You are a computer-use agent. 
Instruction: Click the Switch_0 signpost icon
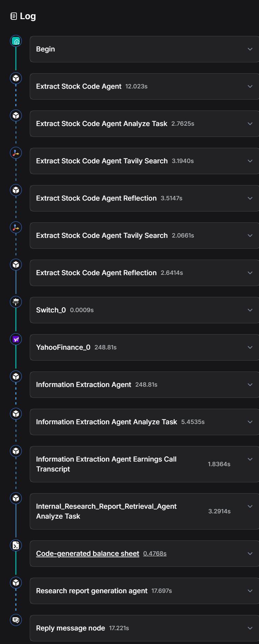16,302
